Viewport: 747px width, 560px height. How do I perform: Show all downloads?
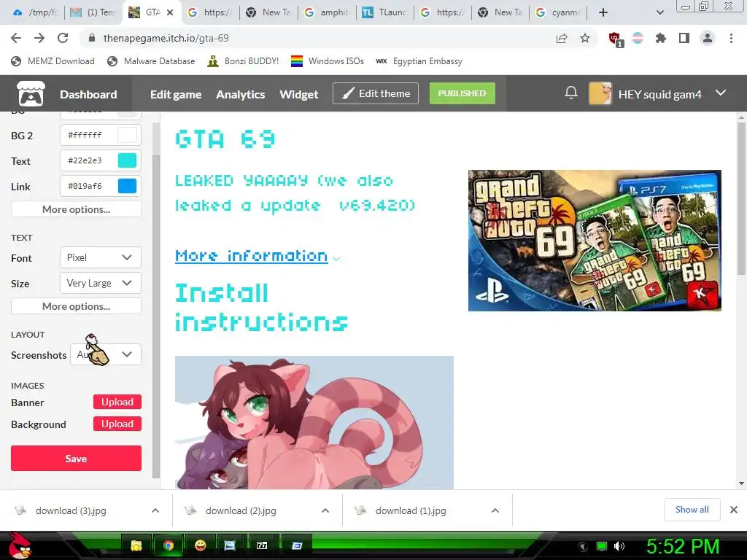(692, 510)
